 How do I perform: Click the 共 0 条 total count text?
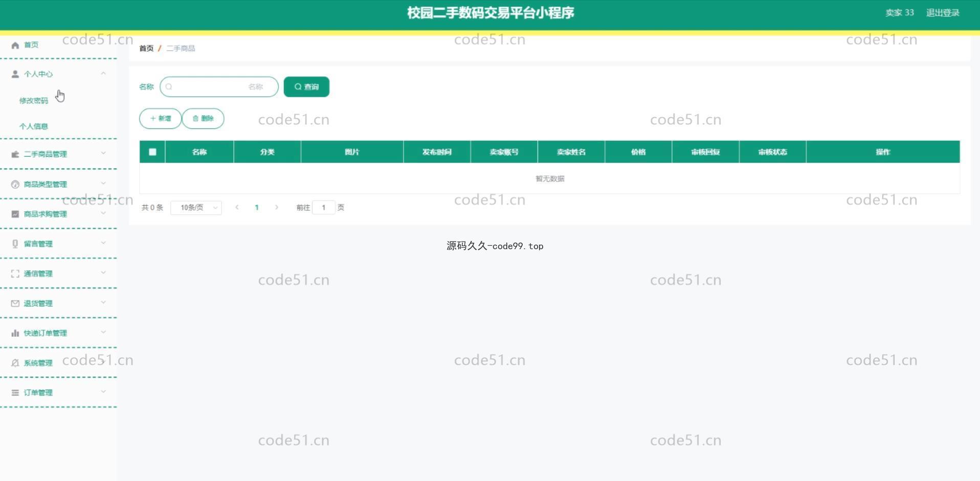tap(152, 207)
